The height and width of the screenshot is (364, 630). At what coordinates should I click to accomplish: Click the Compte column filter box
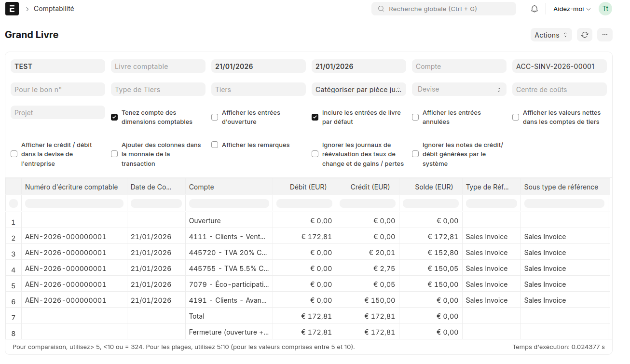pyautogui.click(x=229, y=203)
